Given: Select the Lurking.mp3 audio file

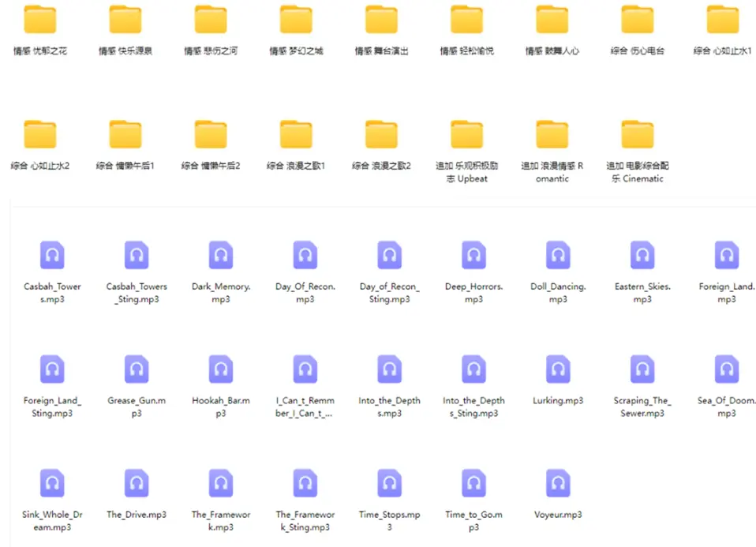Looking at the screenshot, I should tap(557, 368).
